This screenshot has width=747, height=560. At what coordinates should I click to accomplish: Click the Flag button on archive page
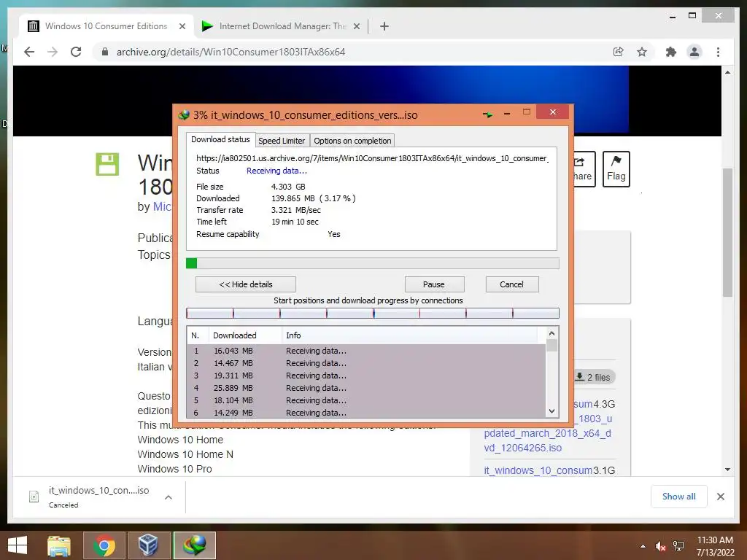tap(616, 169)
